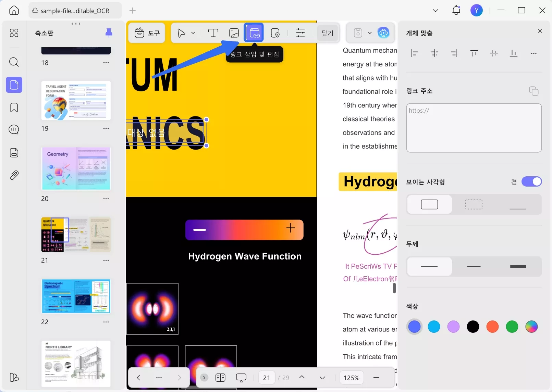Viewport: 552px width, 392px height.
Task: Go to the previous page arrow
Action: tap(302, 377)
